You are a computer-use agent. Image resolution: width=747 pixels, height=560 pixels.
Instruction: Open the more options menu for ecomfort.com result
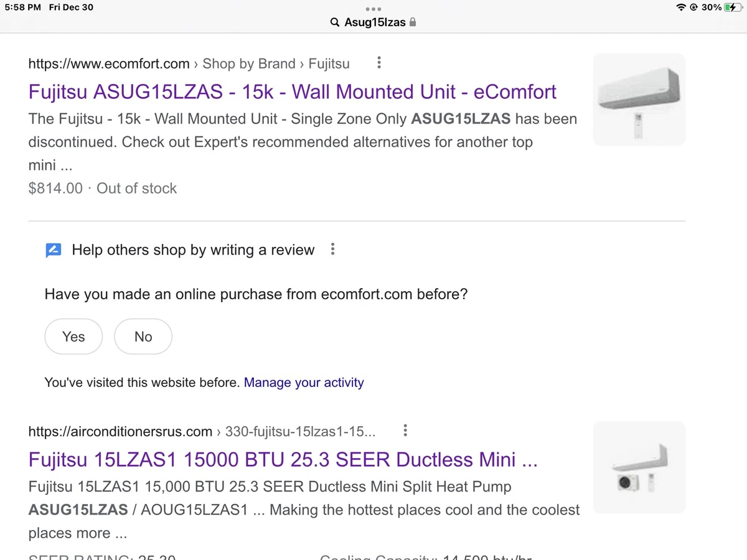379,63
